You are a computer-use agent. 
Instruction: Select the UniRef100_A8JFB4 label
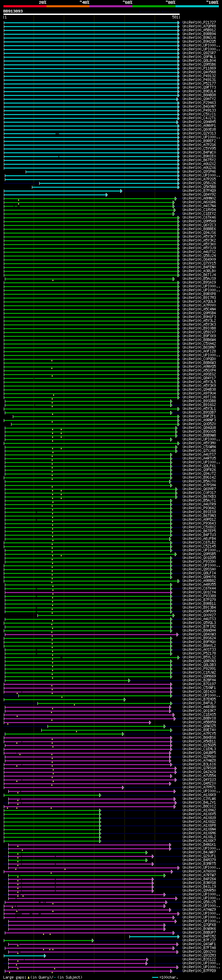coord(199,539)
